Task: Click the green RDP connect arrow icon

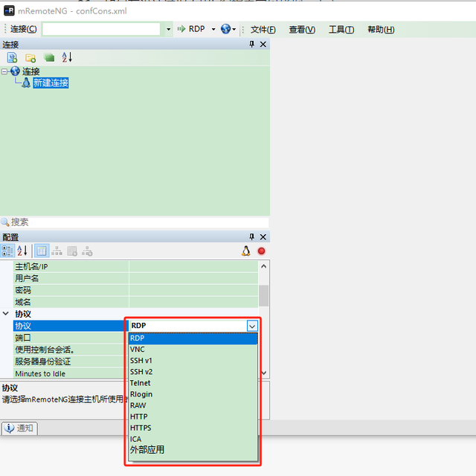Action: coord(181,29)
